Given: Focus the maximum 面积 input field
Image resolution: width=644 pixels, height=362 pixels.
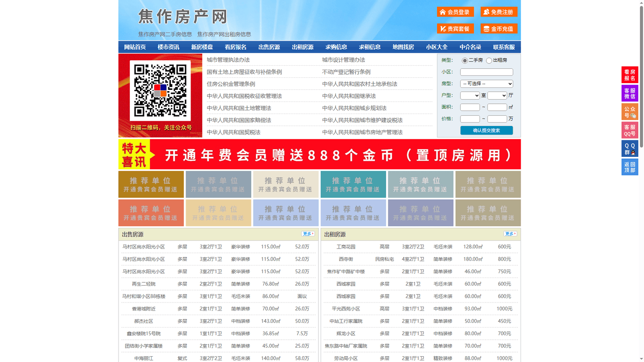Looking at the screenshot, I should pos(497,107).
